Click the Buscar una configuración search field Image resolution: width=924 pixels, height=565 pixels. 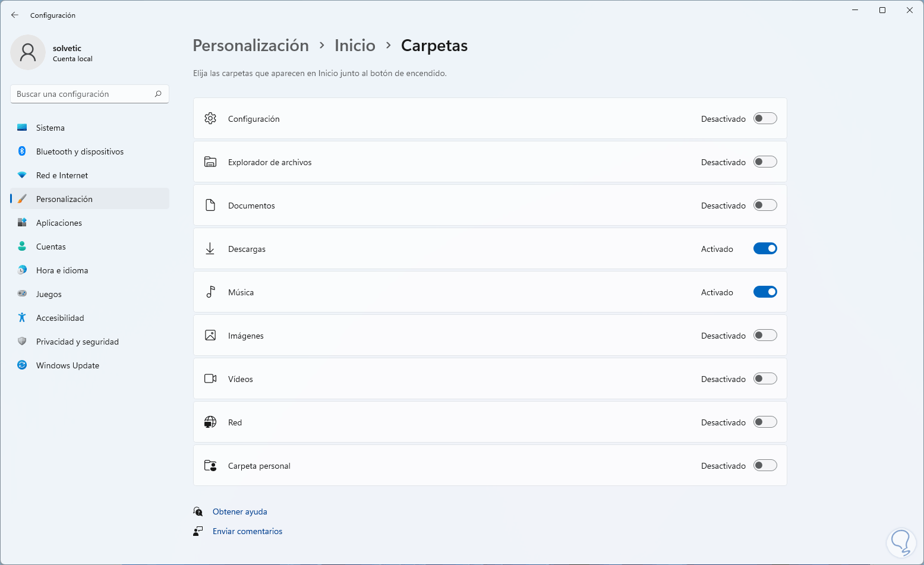83,94
